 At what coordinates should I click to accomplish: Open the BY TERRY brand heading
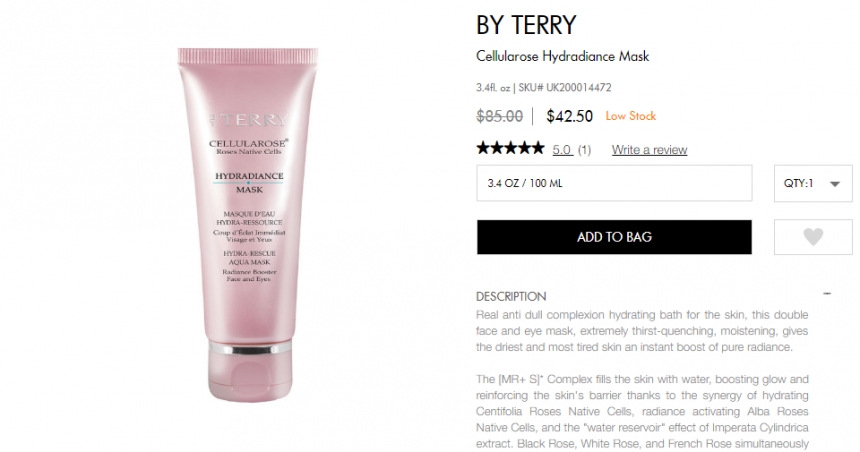(526, 25)
